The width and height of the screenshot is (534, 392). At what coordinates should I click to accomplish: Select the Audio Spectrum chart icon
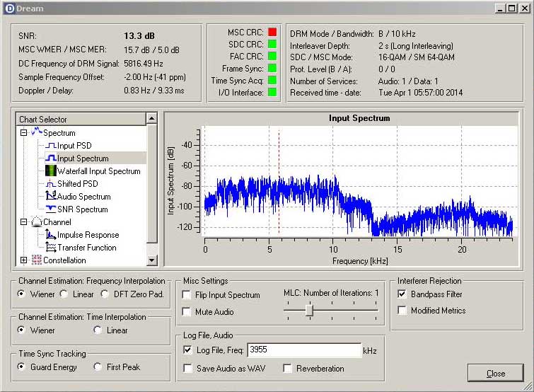click(x=51, y=197)
